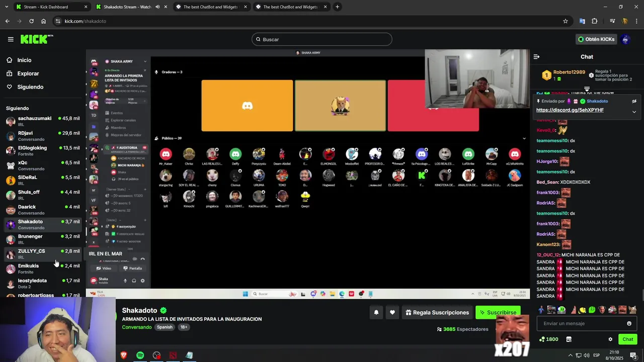The width and height of the screenshot is (644, 362).
Task: Click Obtén KICKs button
Action: 596,39
